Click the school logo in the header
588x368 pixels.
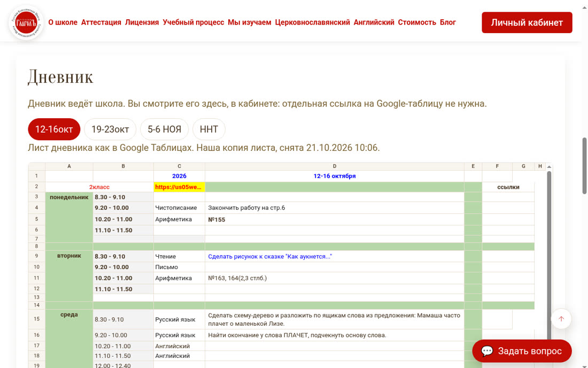tap(26, 22)
